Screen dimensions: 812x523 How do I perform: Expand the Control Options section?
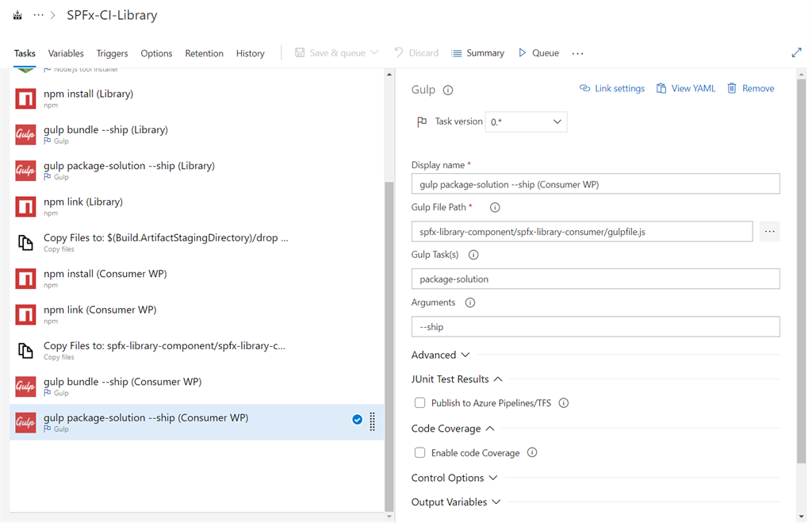click(x=454, y=479)
